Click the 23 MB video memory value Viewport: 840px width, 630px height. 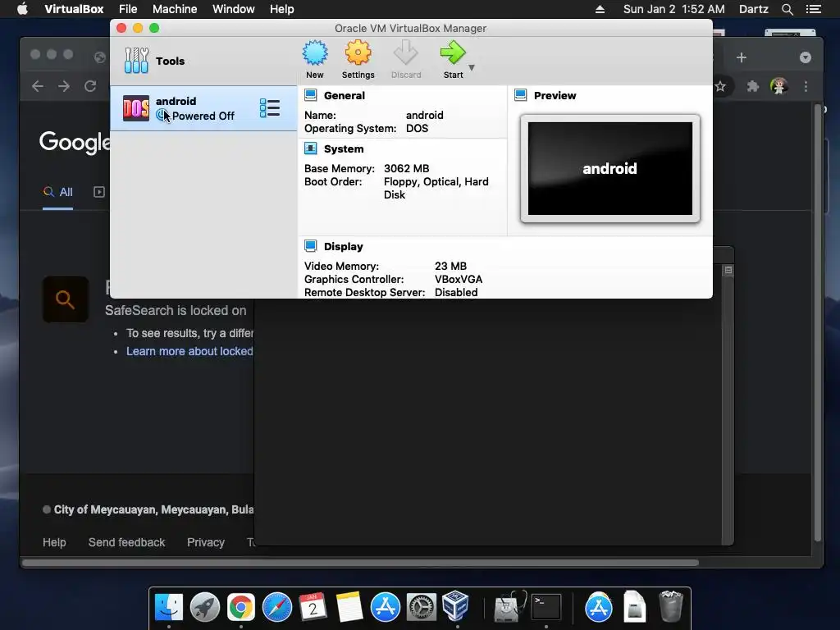point(450,266)
